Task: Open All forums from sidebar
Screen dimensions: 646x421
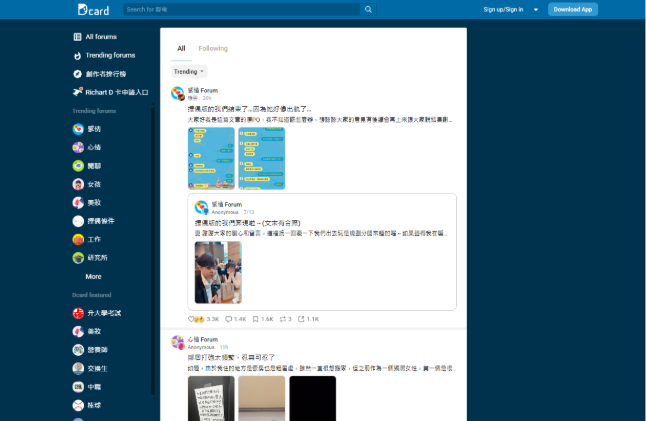Action: 101,37
